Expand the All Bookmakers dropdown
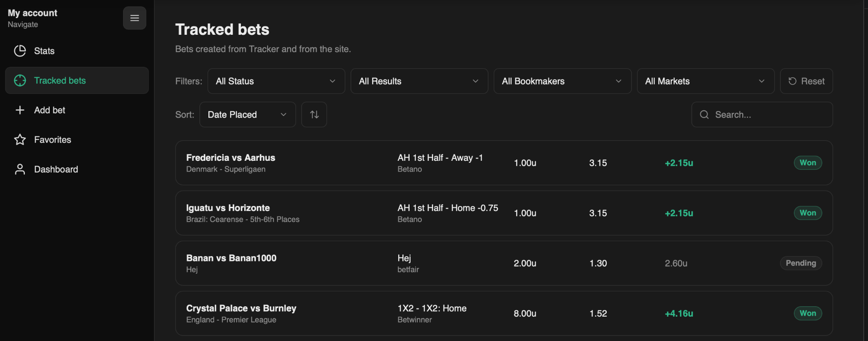Screen dimensions: 868x341 (562, 81)
